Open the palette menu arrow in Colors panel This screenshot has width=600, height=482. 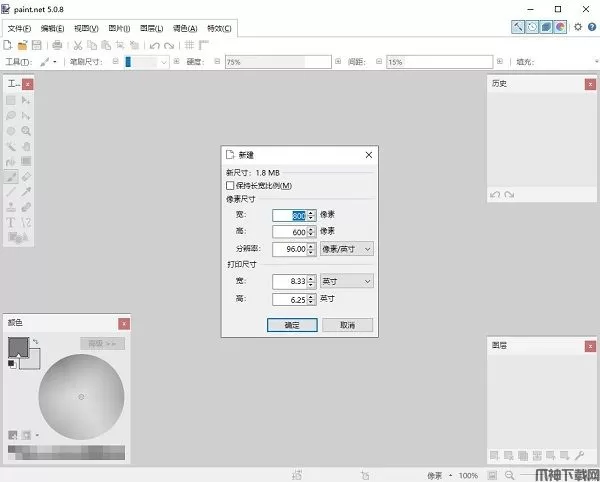[37, 435]
